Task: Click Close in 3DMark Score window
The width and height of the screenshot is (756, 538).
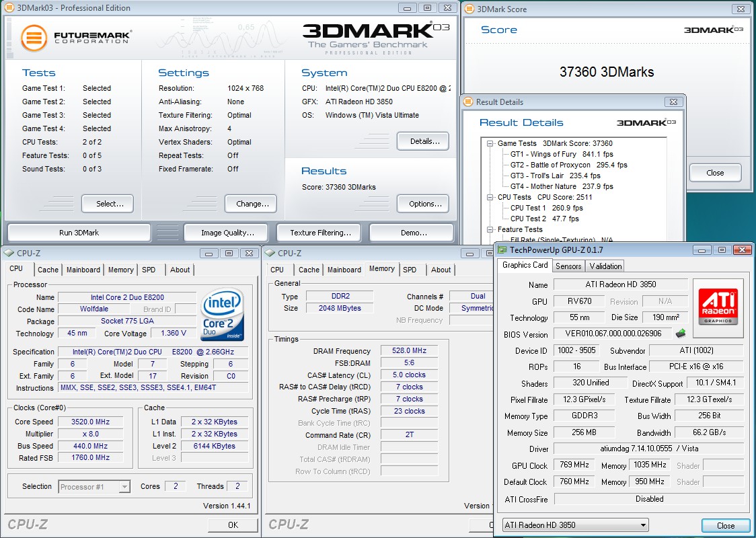Action: pyautogui.click(x=715, y=173)
